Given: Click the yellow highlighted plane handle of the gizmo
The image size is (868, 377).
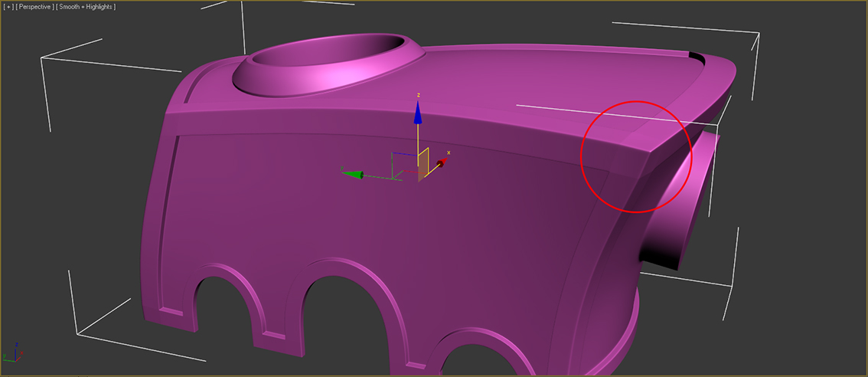Looking at the screenshot, I should 423,165.
